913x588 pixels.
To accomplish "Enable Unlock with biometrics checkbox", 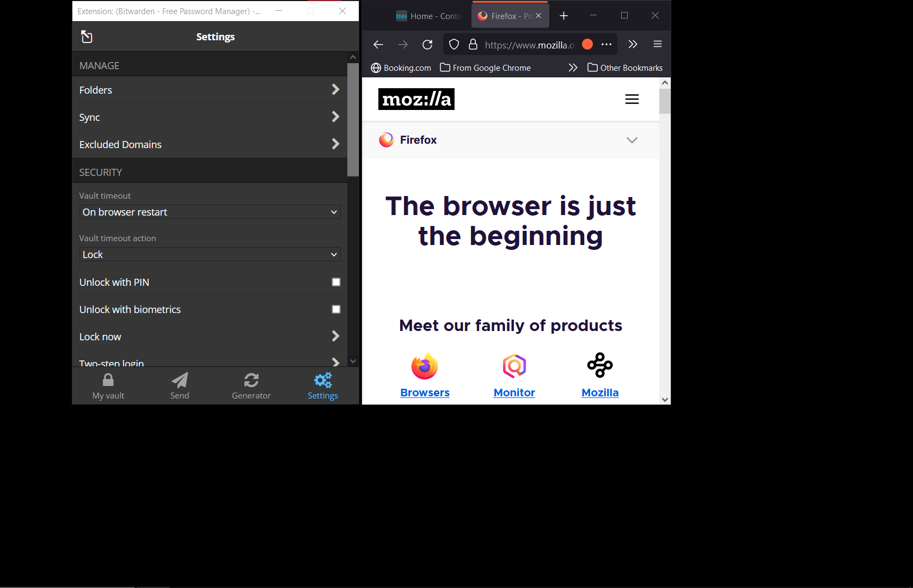I will [336, 309].
